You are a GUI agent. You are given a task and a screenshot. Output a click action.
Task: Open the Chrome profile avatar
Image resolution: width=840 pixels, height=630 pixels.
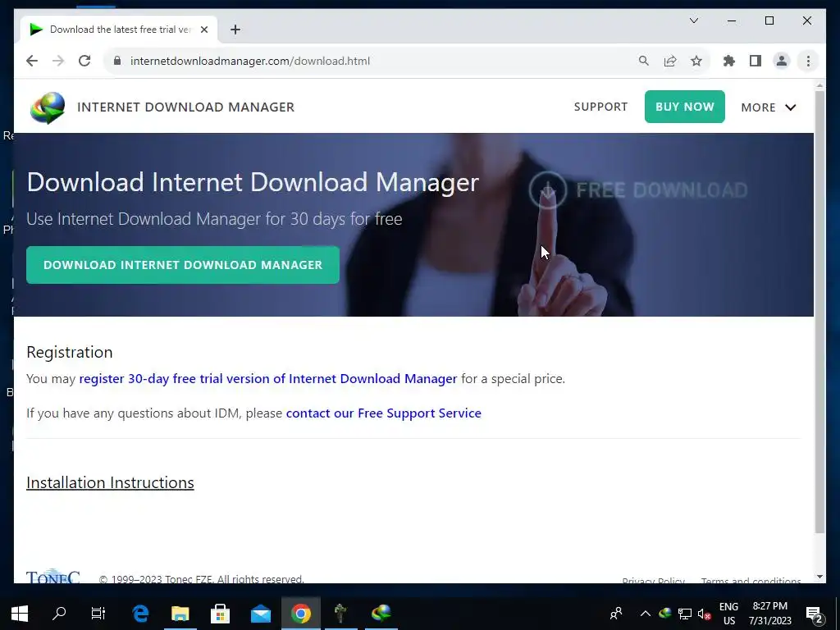click(782, 61)
